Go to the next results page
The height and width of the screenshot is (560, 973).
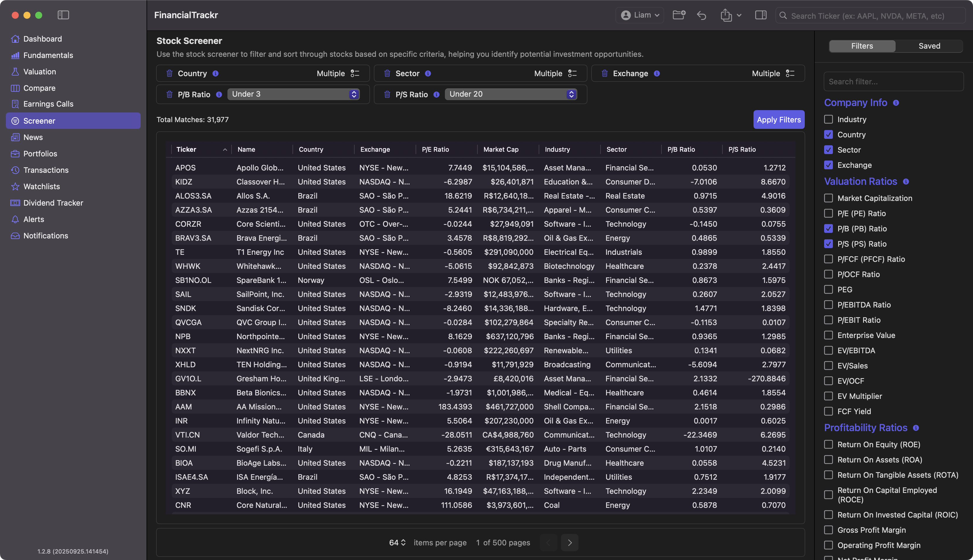tap(570, 542)
